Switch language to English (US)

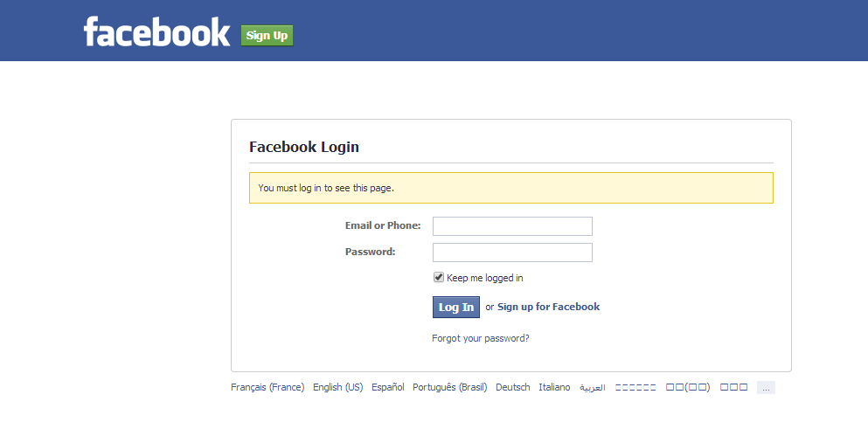point(337,387)
